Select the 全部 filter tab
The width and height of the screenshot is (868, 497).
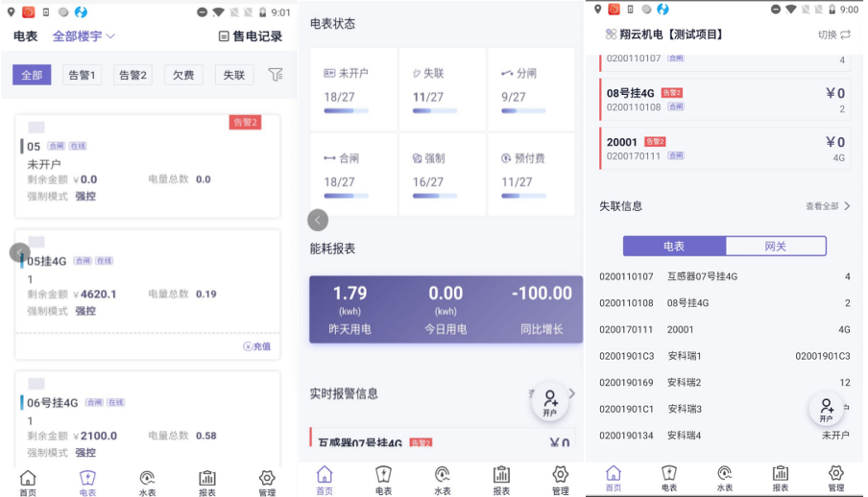tap(32, 75)
